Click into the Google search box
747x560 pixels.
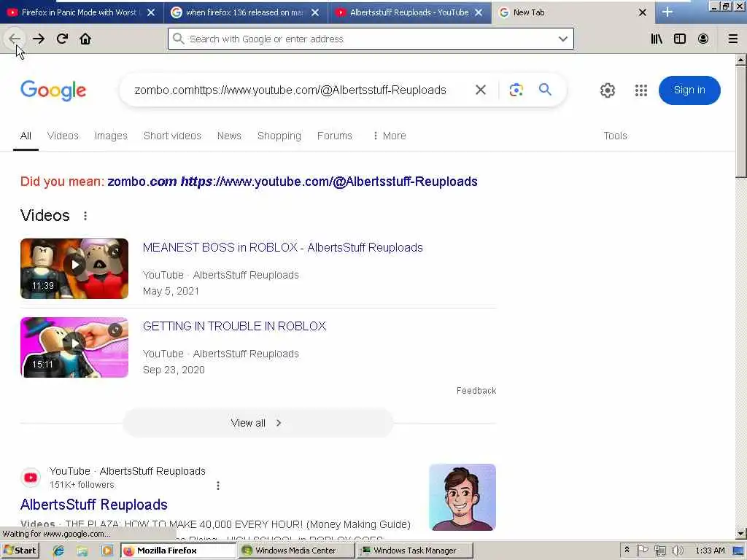point(290,90)
